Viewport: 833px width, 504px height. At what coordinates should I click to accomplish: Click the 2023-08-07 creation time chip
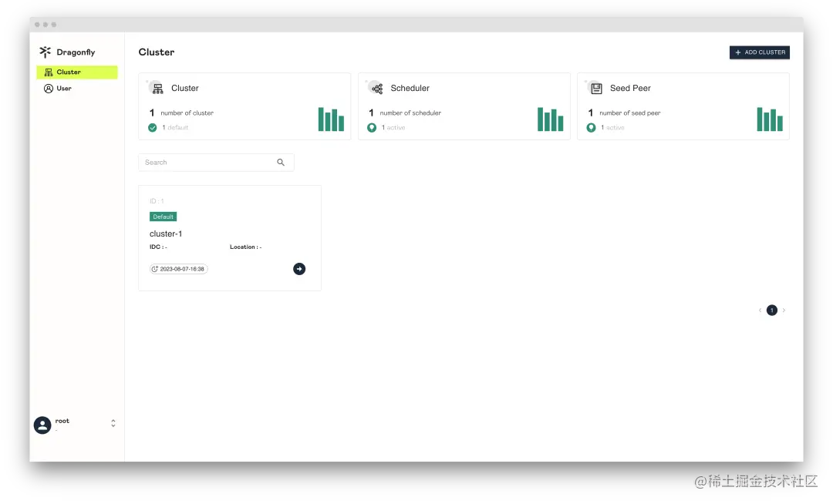[x=178, y=269]
